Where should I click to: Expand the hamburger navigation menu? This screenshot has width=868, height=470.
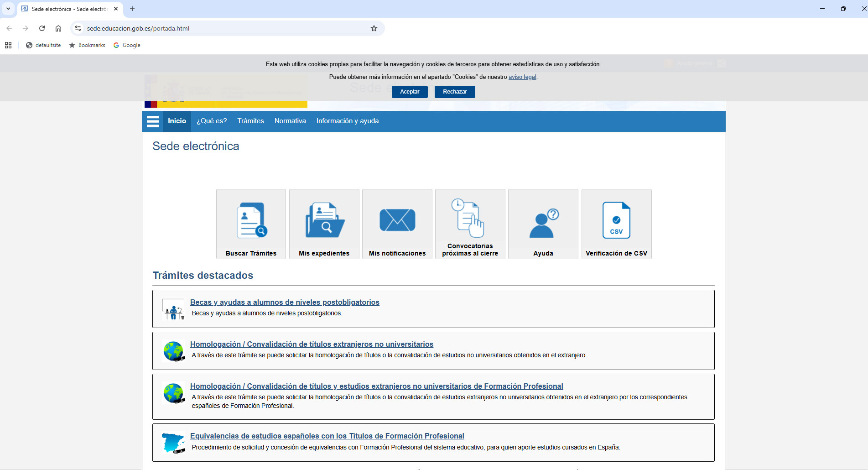(153, 121)
